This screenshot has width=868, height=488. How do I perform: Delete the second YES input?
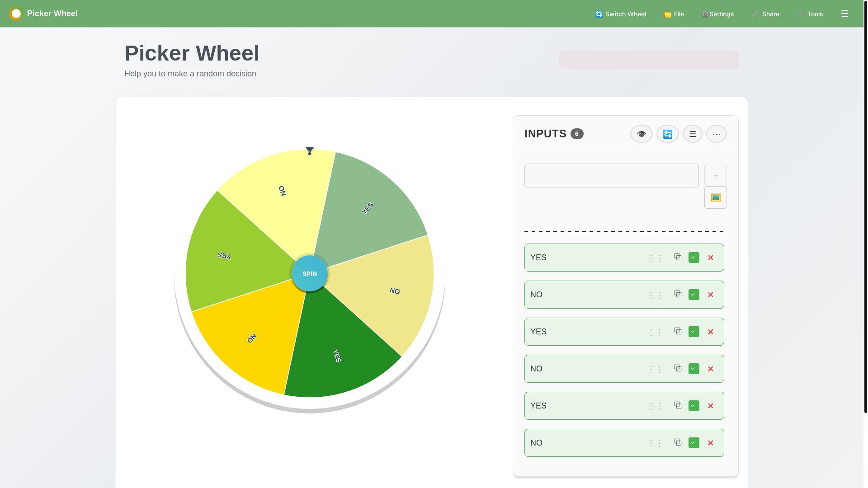coord(711,332)
